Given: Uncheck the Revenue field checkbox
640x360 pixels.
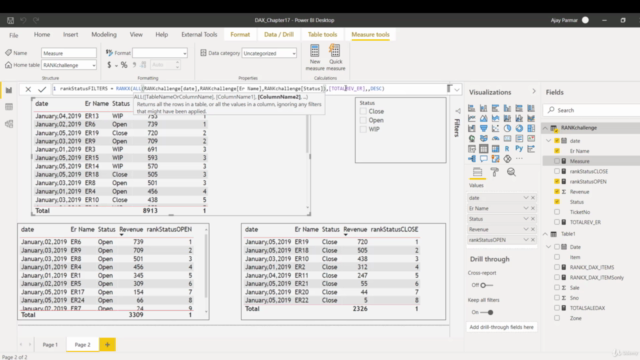Looking at the screenshot, I should [x=557, y=191].
